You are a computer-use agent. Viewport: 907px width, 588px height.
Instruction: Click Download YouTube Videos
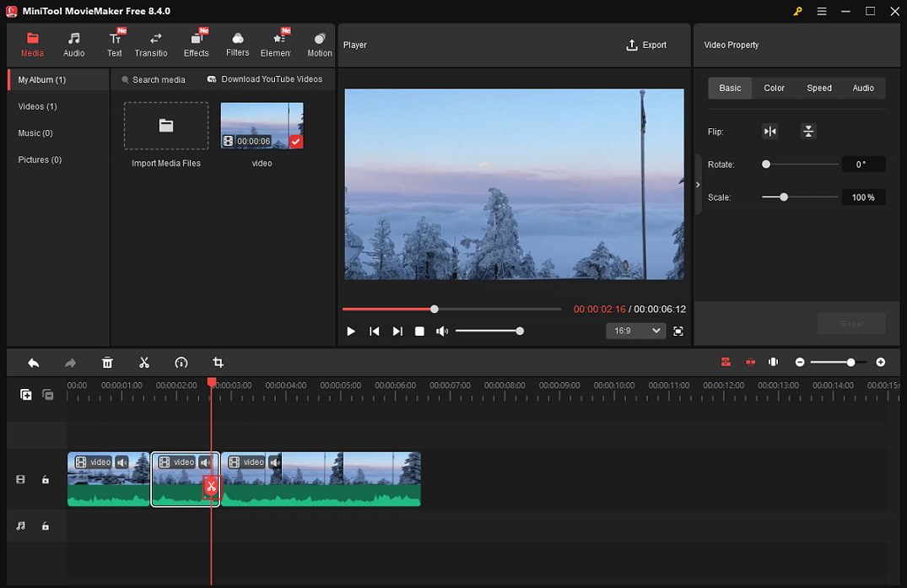pyautogui.click(x=266, y=78)
